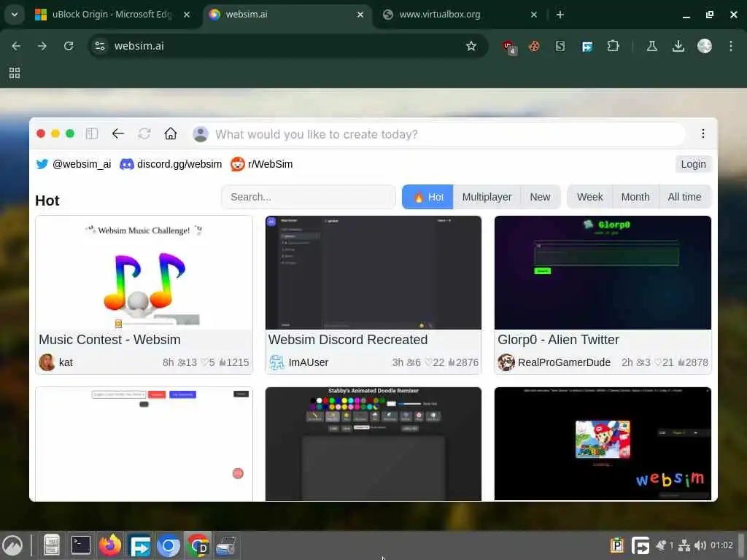This screenshot has height=560, width=747.
Task: Toggle the websim sidebar panel icon
Action: point(92,134)
